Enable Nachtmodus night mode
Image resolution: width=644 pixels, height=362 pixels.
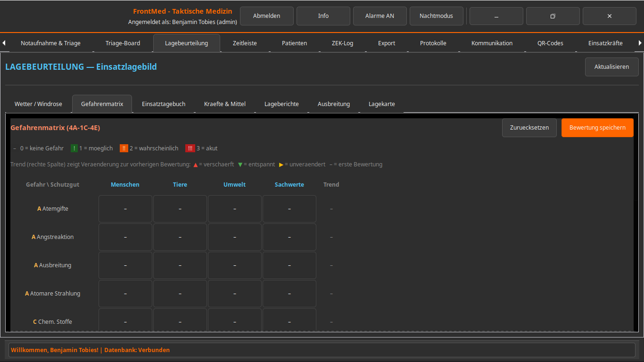point(436,16)
